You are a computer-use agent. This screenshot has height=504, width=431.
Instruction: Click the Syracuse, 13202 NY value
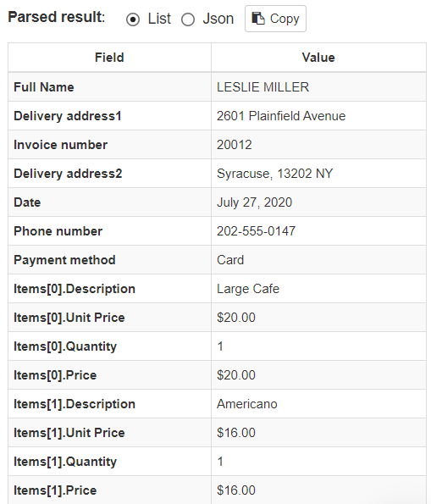(x=275, y=174)
